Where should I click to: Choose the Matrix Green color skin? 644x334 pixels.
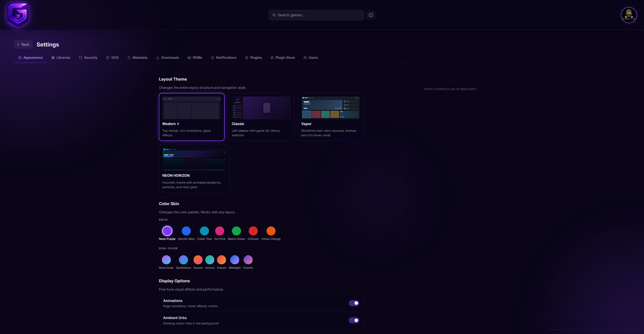tap(236, 231)
